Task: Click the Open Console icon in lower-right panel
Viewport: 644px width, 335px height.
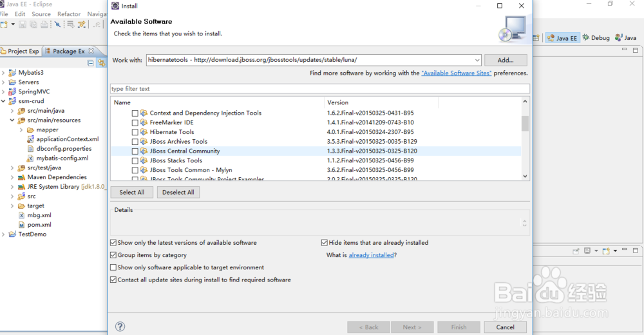Action: click(x=606, y=251)
